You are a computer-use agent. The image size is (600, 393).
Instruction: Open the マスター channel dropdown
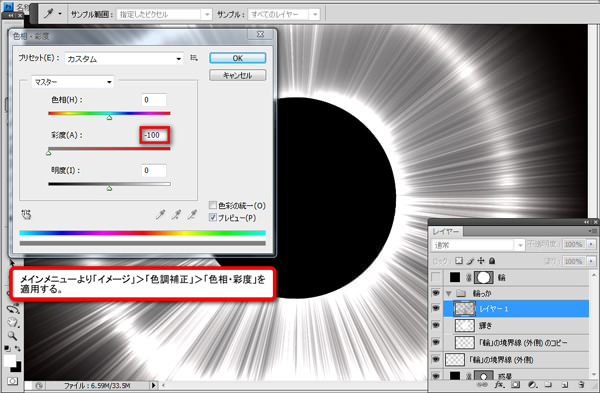point(72,82)
